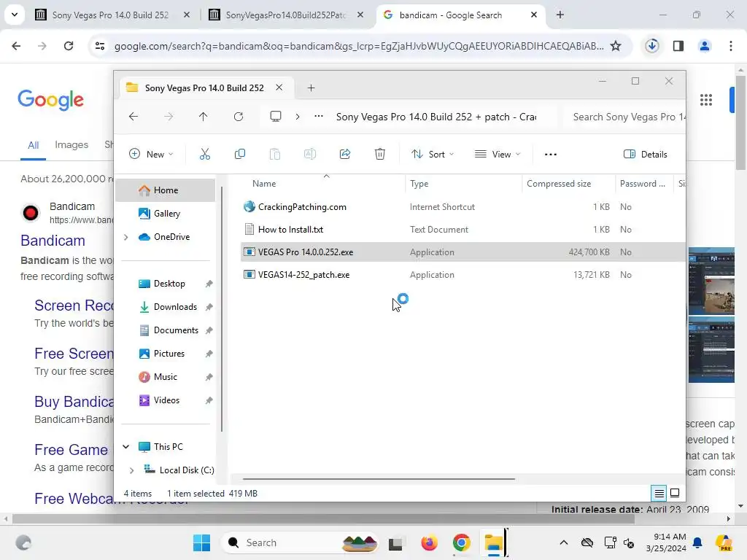Switch to SonyVegasPro14.0Build252Patch Chrome tab

point(286,15)
